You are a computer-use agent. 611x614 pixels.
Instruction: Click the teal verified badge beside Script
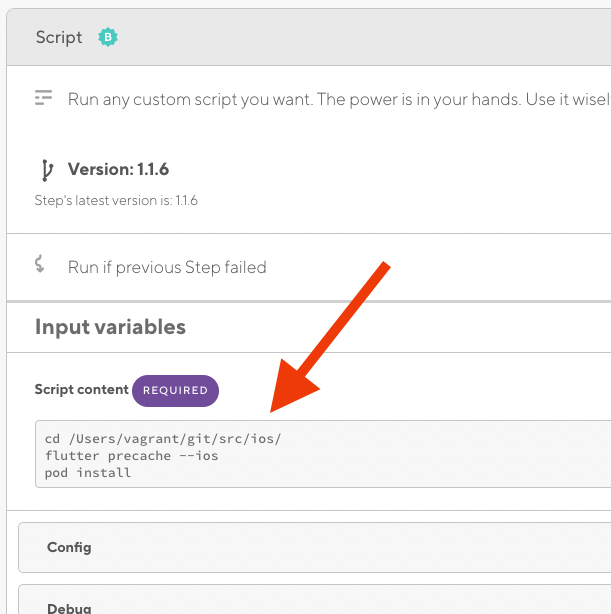[108, 37]
